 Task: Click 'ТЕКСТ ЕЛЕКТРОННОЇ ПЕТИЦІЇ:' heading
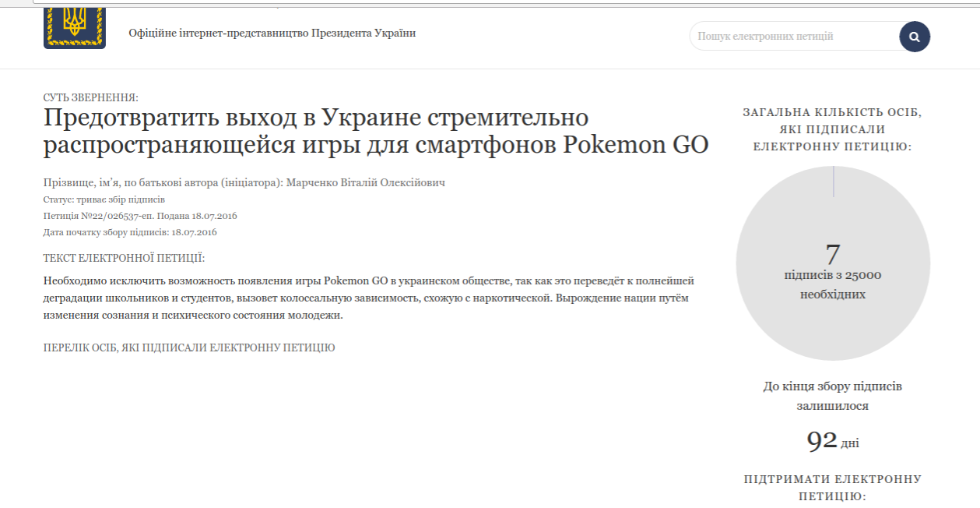125,258
